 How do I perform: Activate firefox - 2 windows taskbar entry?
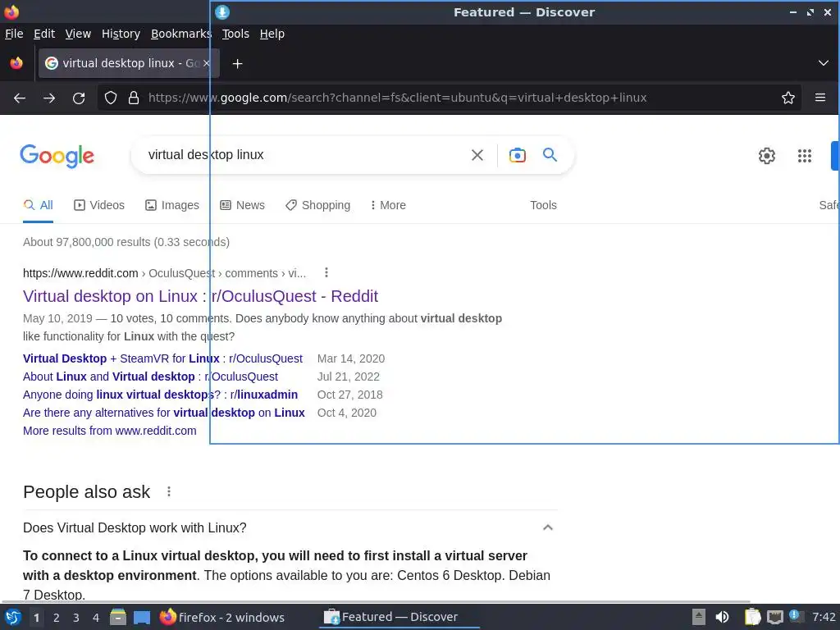[222, 617]
